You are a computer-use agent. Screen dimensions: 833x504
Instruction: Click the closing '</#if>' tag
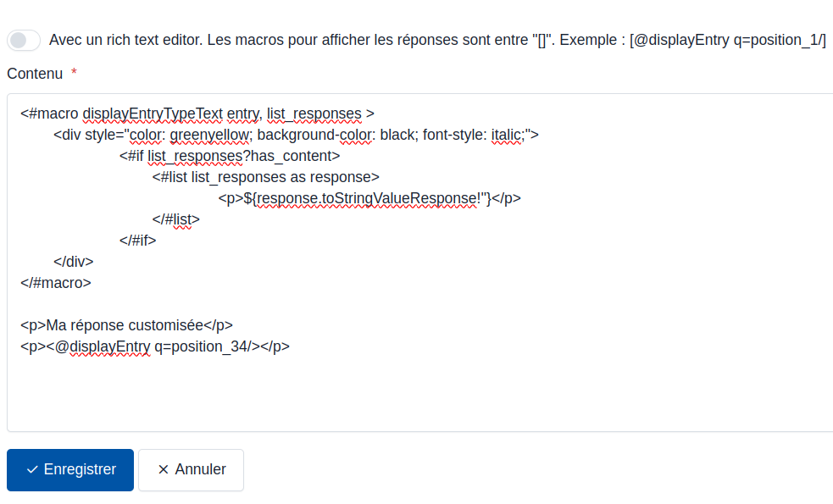[138, 241]
